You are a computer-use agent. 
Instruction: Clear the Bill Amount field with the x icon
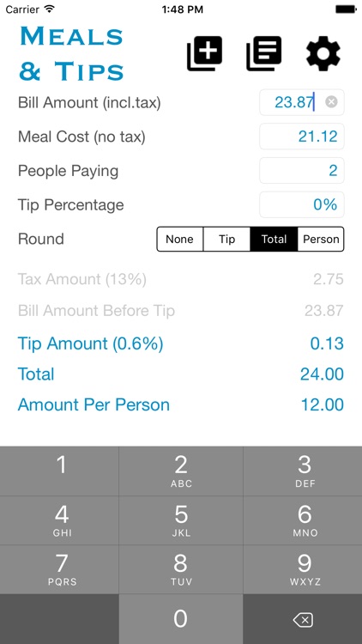click(x=331, y=102)
